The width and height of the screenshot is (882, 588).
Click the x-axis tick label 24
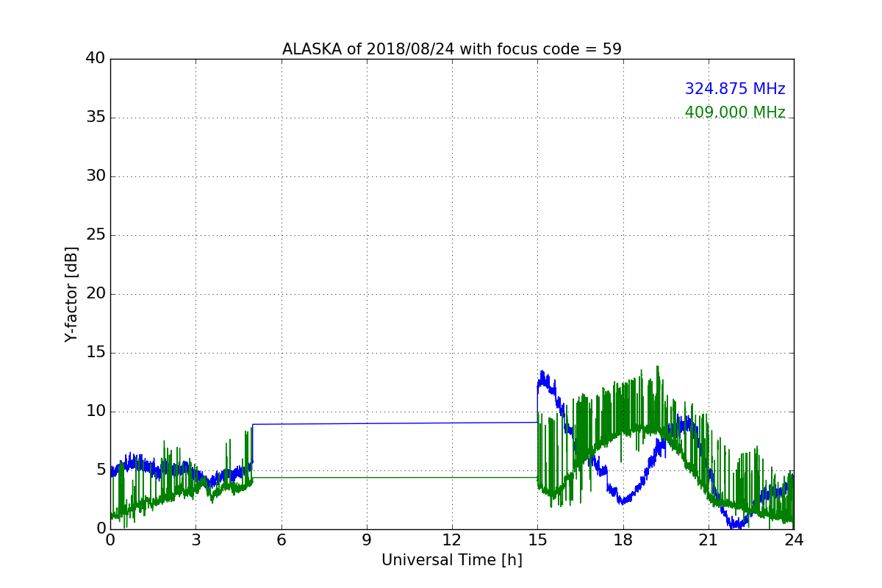click(x=793, y=540)
